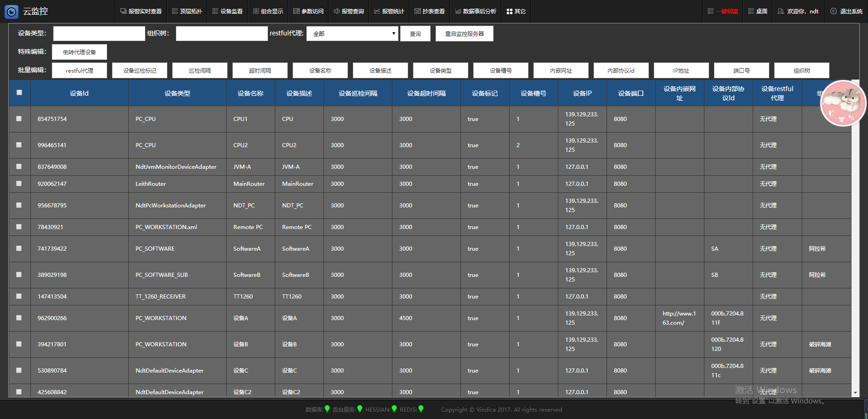Toggle the select-all checkbox in table header
Viewport: 868px width, 419px height.
19,92
